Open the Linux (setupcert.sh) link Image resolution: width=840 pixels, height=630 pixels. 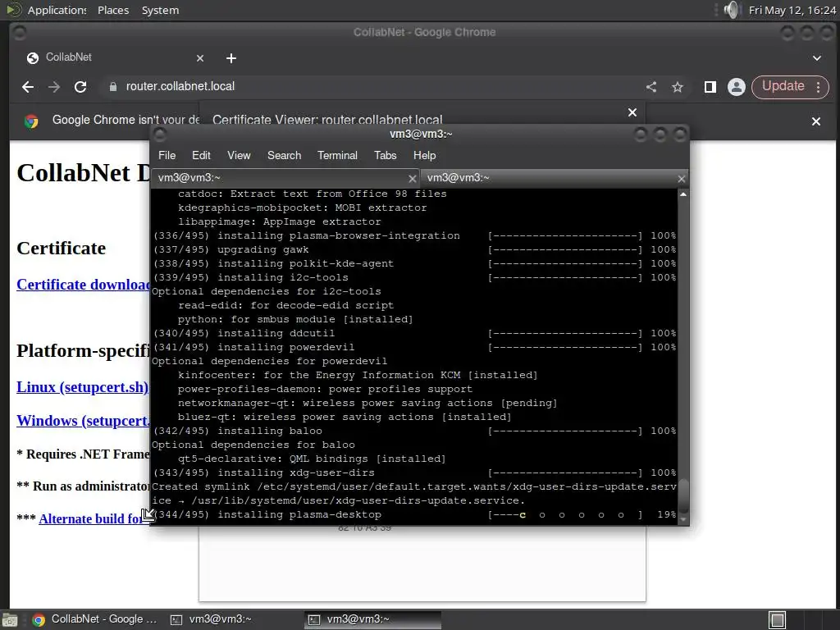pos(83,387)
